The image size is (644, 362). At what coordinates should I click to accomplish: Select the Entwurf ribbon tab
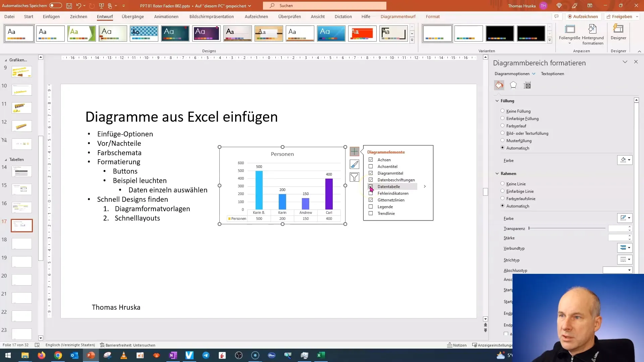point(105,16)
